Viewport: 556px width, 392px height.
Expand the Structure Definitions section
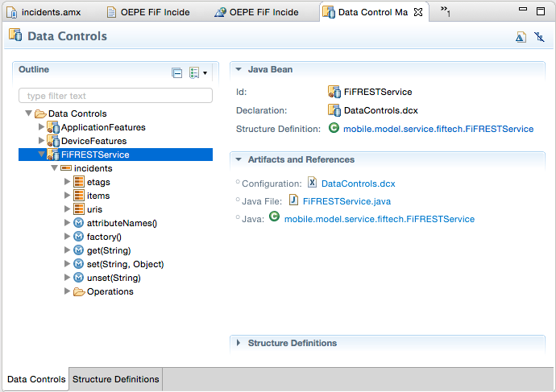[x=239, y=343]
